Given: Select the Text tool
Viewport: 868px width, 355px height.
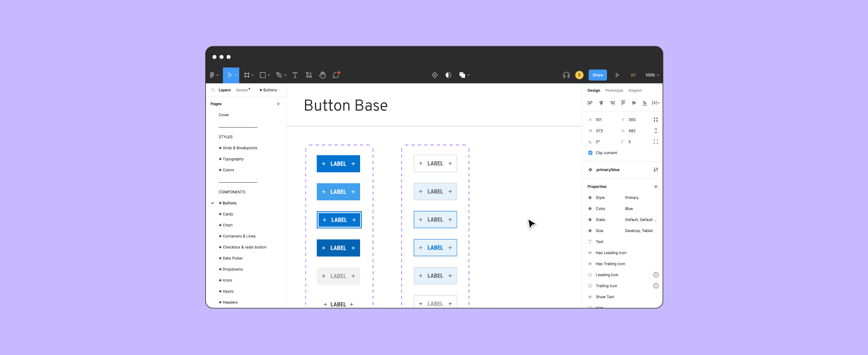Looking at the screenshot, I should click(x=295, y=75).
